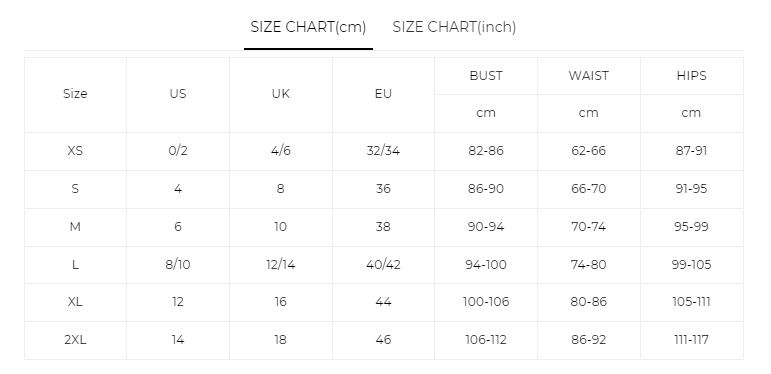Click the XL bust value 100-106
Screen dimensions: 771x374
[x=486, y=302]
